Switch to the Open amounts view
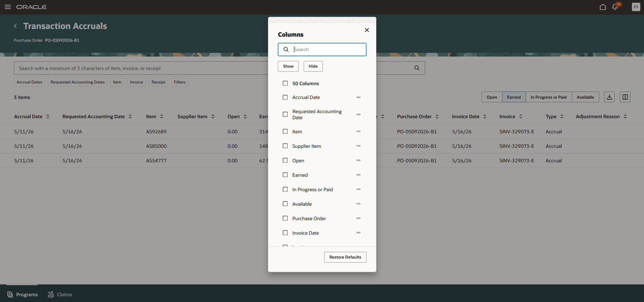 492,97
